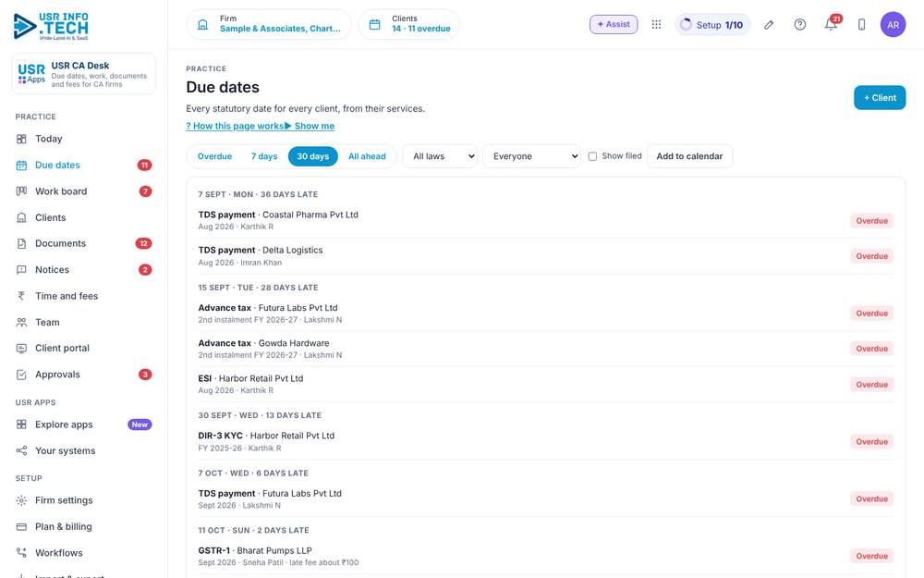The width and height of the screenshot is (924, 578).
Task: Open the Firm selector Sample & Associates
Action: pos(269,24)
